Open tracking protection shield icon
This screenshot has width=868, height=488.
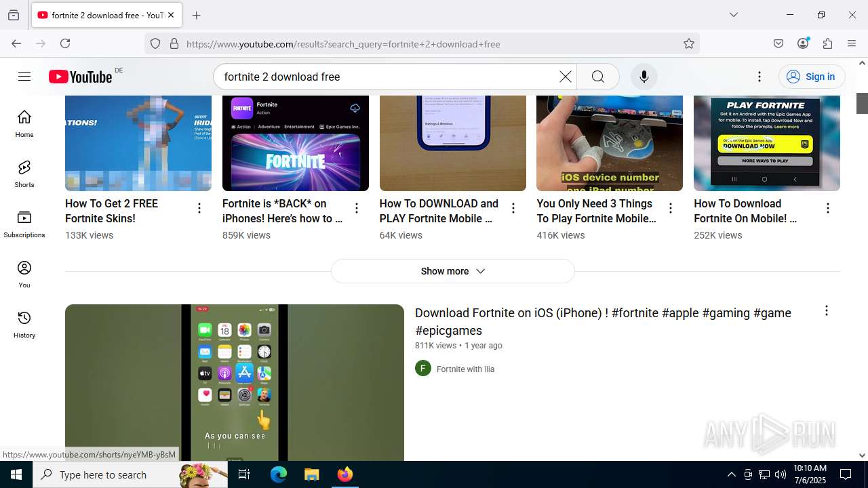tap(155, 43)
